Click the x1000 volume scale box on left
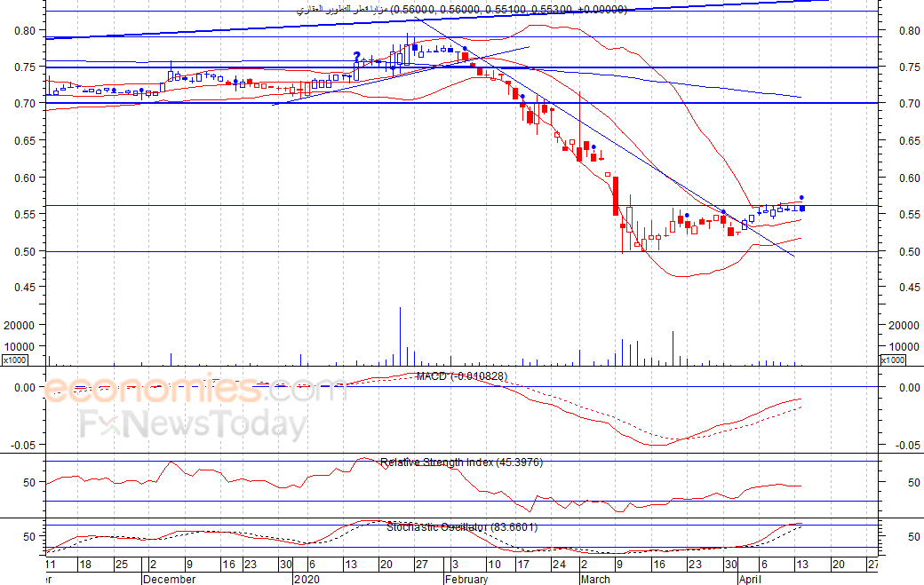This screenshot has width=924, height=585. click(15, 360)
